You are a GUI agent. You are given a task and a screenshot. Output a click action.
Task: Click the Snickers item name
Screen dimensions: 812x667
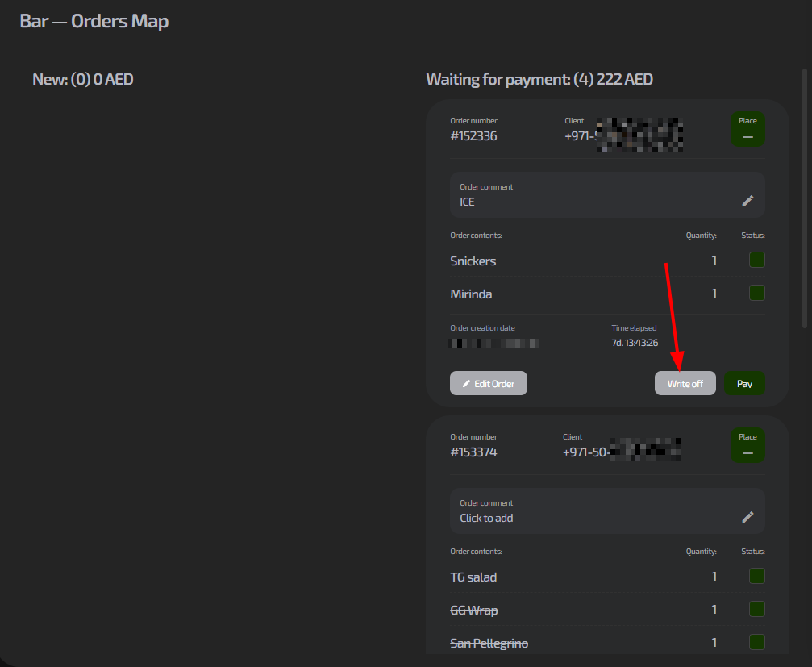coord(473,261)
